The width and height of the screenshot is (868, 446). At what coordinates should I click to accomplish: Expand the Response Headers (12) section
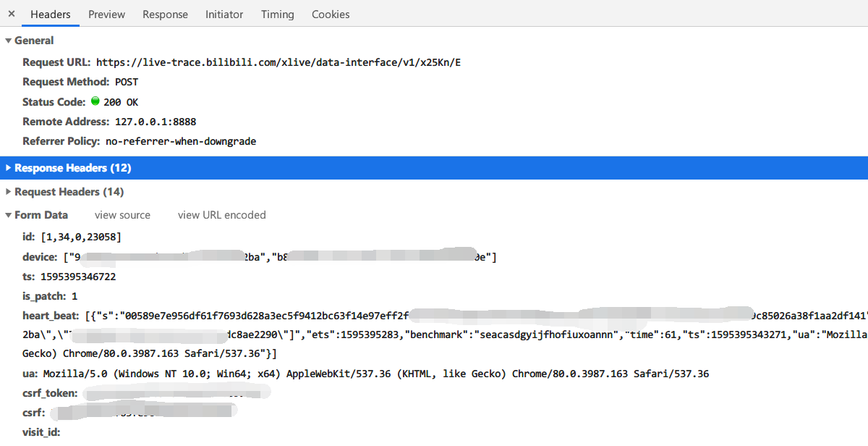tap(72, 168)
